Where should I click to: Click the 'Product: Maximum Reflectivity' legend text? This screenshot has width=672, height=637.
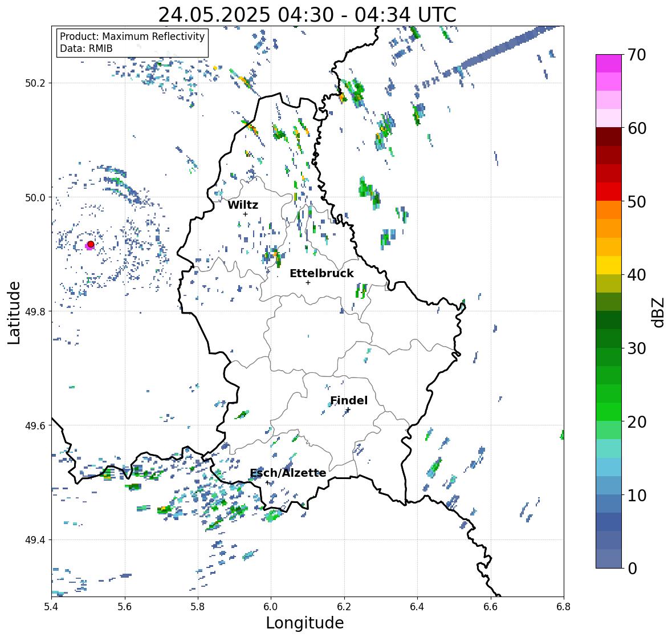[132, 36]
